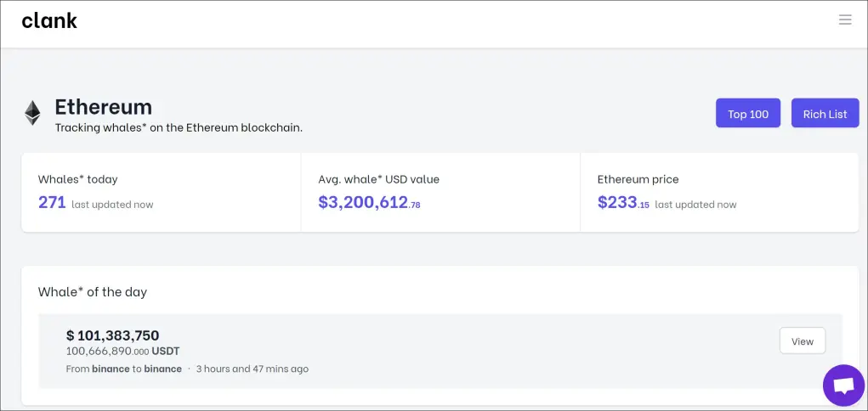The image size is (868, 411).
Task: Open the hamburger menu icon
Action: (x=845, y=20)
